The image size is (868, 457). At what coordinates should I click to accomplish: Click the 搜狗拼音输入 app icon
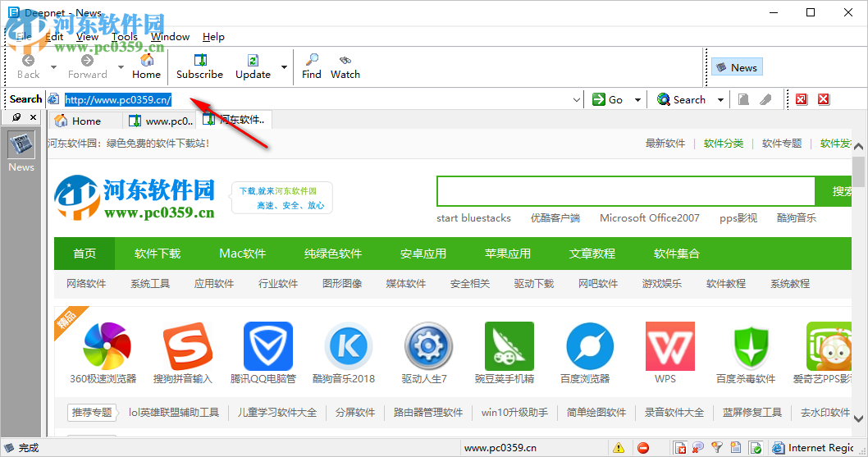188,346
